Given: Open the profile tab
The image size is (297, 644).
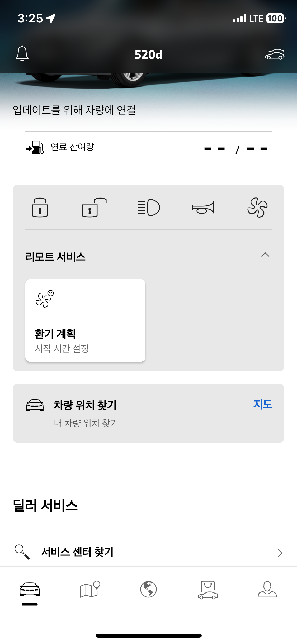Looking at the screenshot, I should click(267, 589).
